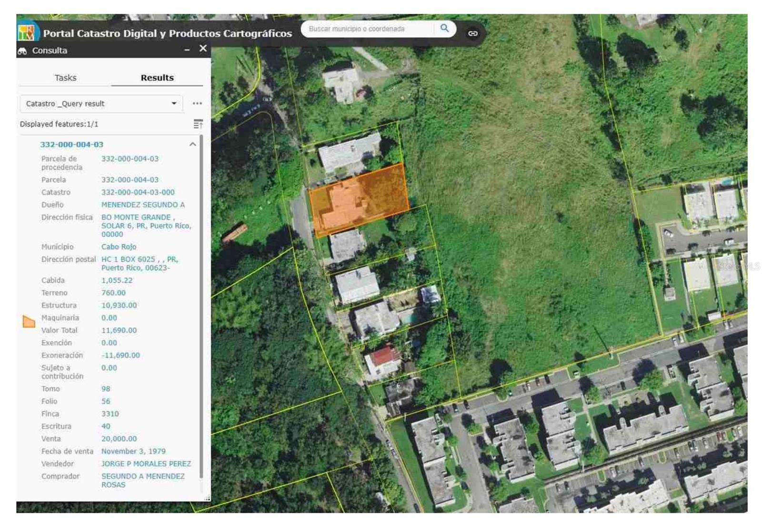Click the chain link share icon
This screenshot has height=532, width=762.
472,33
